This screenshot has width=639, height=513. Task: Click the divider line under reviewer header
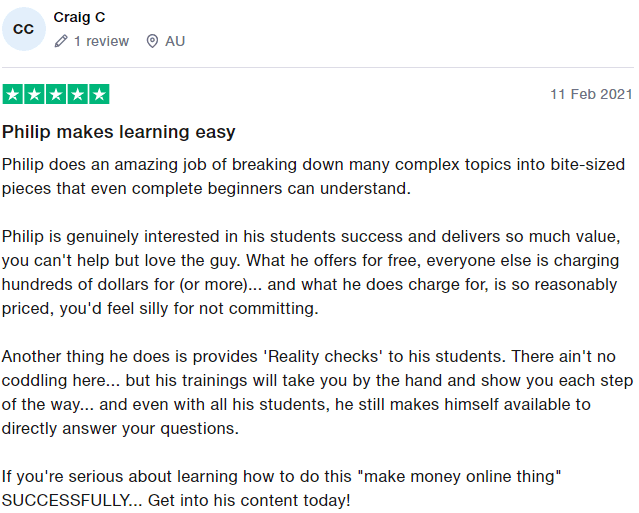[318, 67]
